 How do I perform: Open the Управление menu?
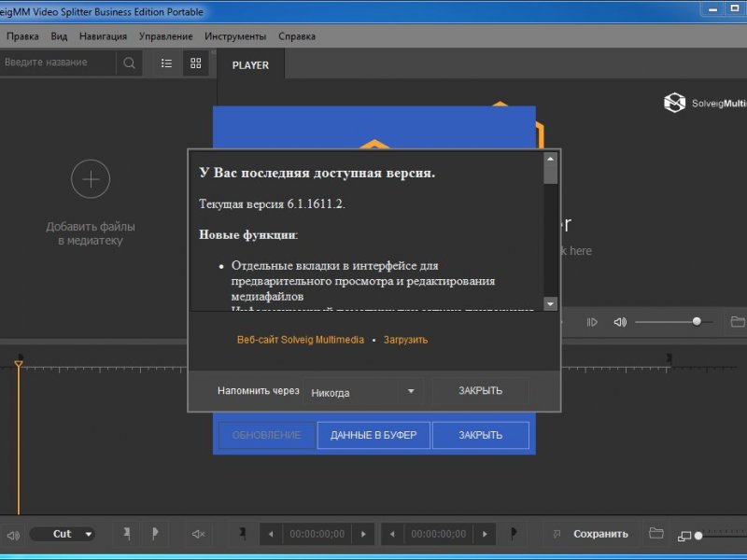166,36
